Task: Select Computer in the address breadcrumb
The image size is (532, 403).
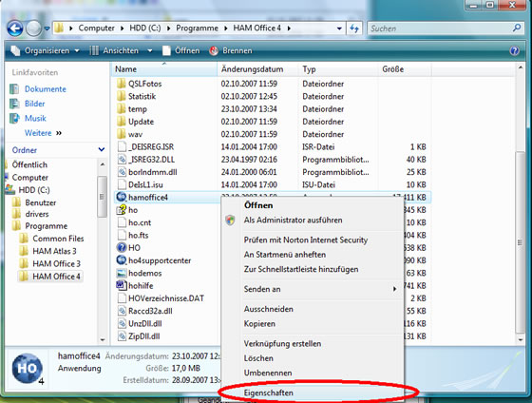Action: [96, 29]
